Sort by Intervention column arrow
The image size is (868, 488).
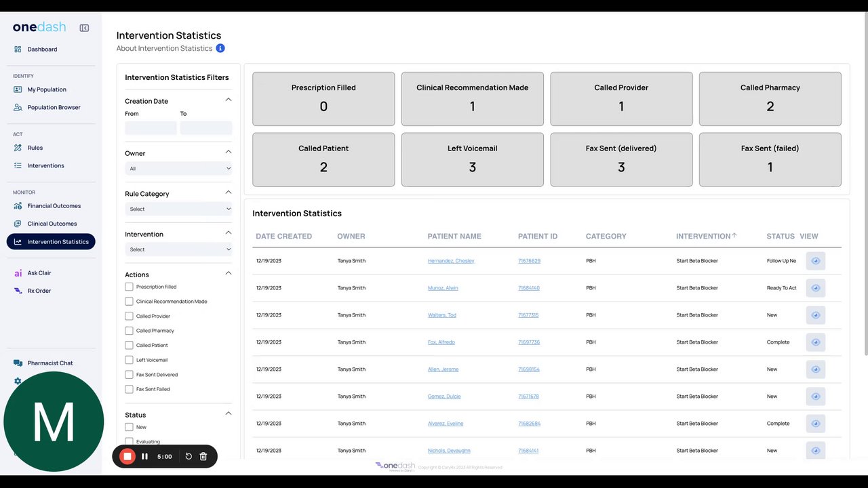click(734, 236)
